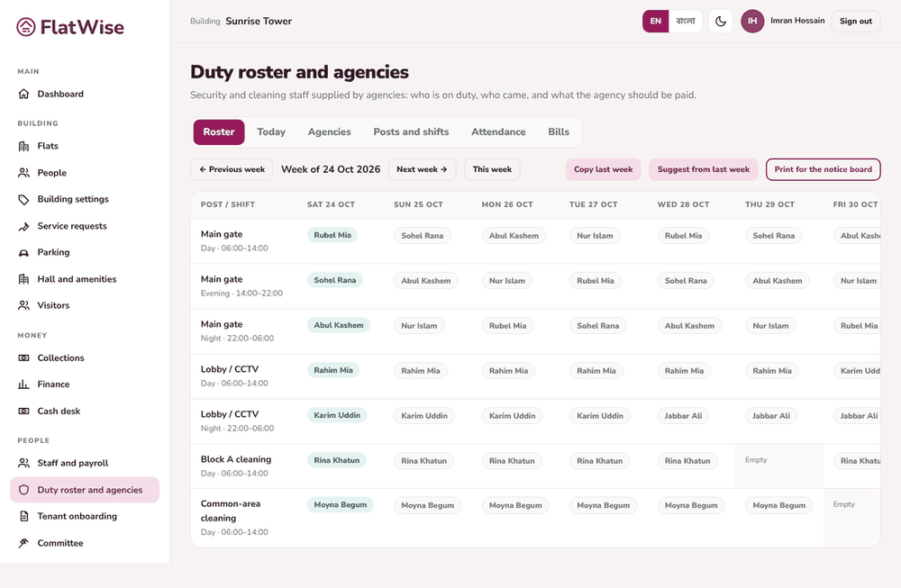
Task: Toggle dark mode with moon icon
Action: 721,22
